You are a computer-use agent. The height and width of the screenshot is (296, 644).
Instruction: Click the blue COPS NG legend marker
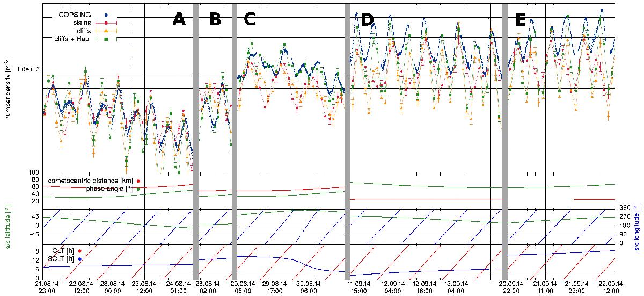[x=106, y=15]
